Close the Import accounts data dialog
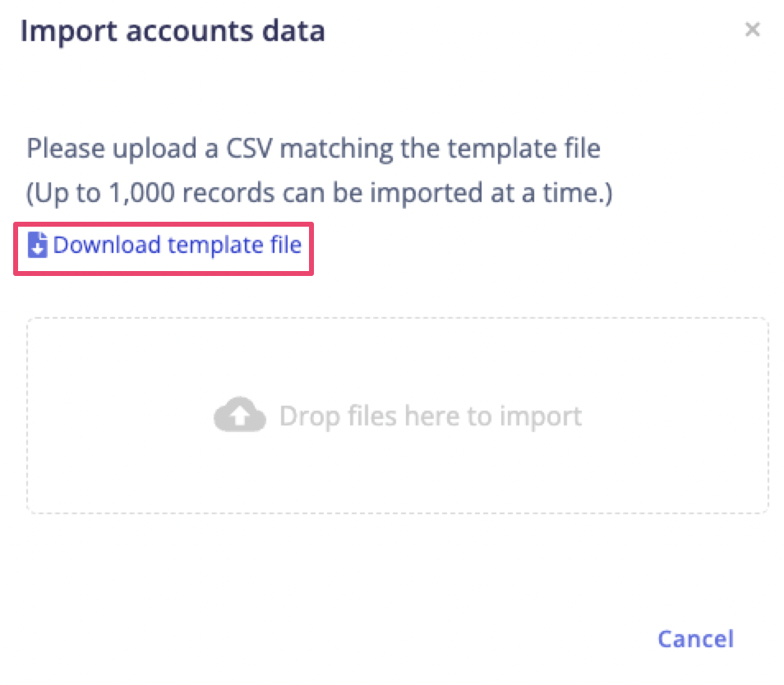The width and height of the screenshot is (784, 685). click(751, 30)
